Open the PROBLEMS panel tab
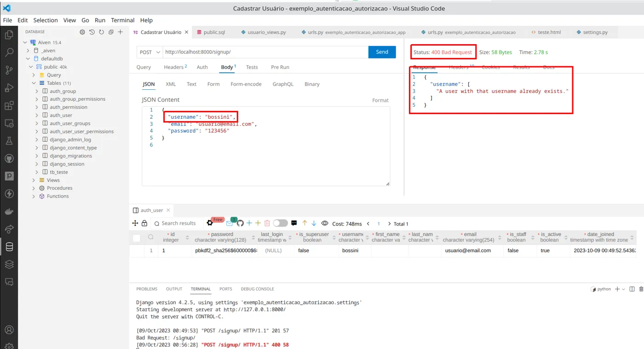Viewport: 644px width, 349px height. (x=147, y=289)
